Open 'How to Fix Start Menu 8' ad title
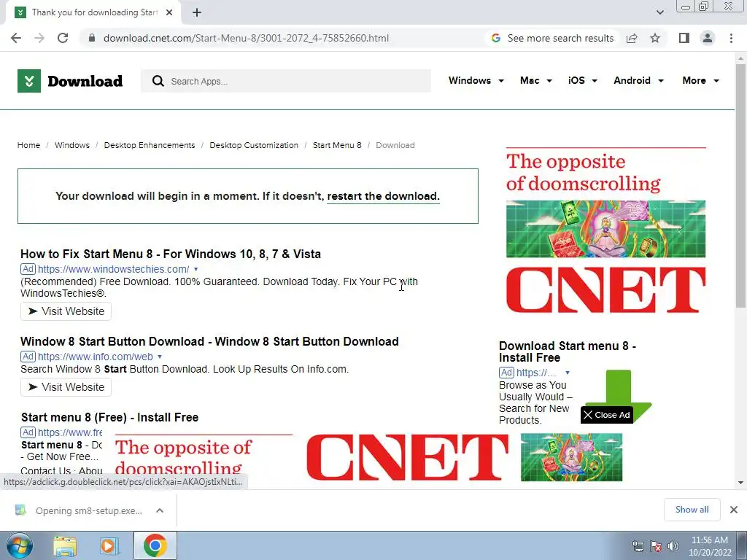Screen dimensions: 747x560 coord(171,254)
